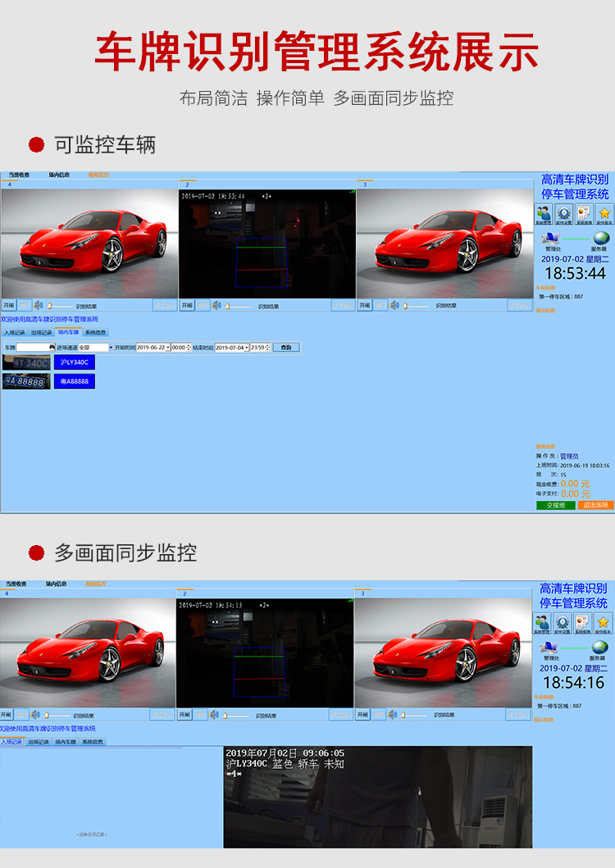Viewport: 615px width, 868px height.
Task: Open 当班收费 top tab in lower screenshot
Action: point(16,584)
